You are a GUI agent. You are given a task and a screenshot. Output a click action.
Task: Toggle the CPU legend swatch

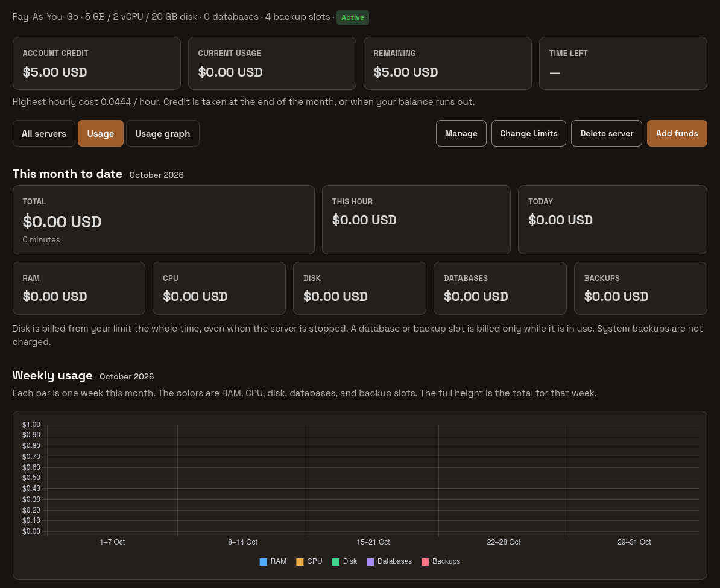pyautogui.click(x=300, y=562)
